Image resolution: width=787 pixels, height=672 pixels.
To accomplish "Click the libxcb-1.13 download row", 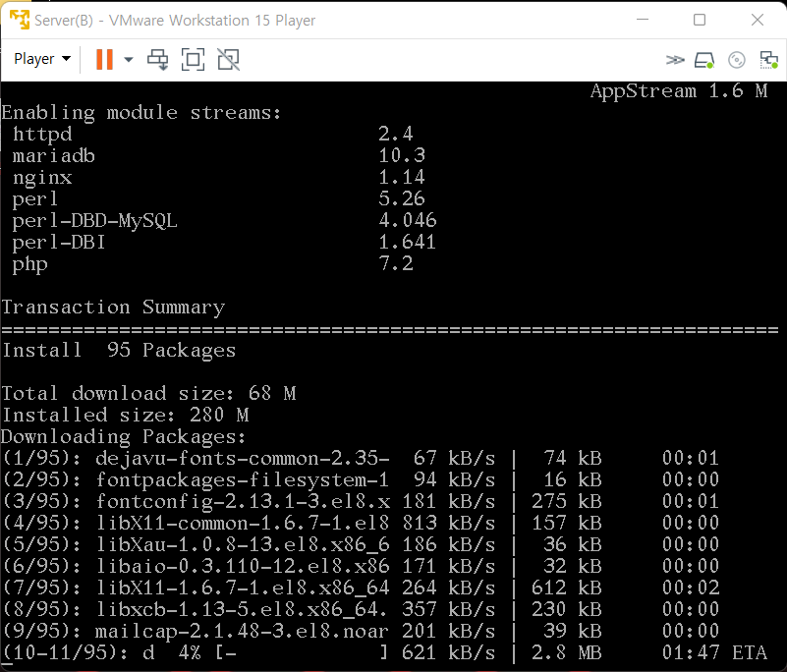I will pyautogui.click(x=361, y=609).
